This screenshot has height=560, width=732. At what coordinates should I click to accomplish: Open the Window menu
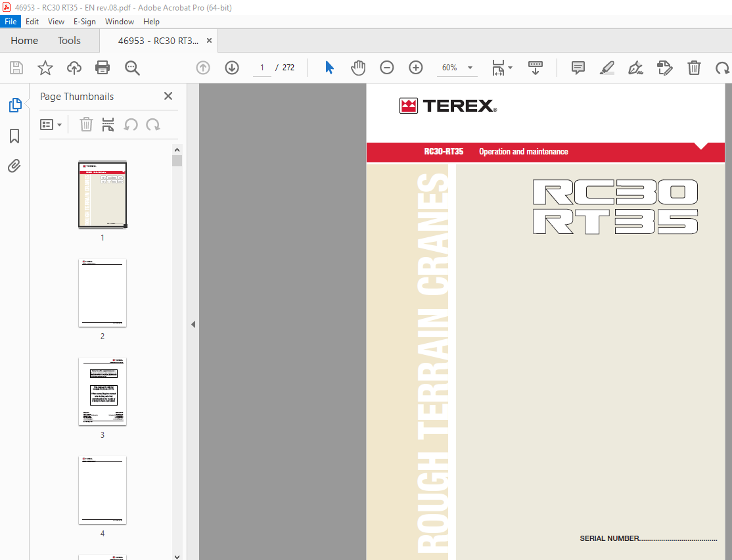pyautogui.click(x=120, y=22)
